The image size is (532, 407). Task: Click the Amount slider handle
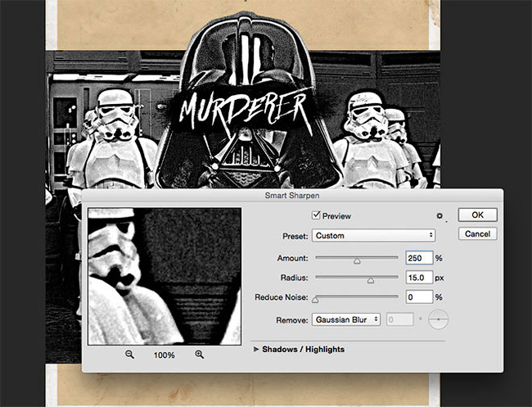coord(357,260)
